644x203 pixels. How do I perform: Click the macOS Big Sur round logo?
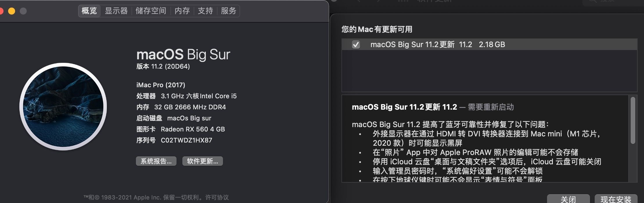(63, 107)
